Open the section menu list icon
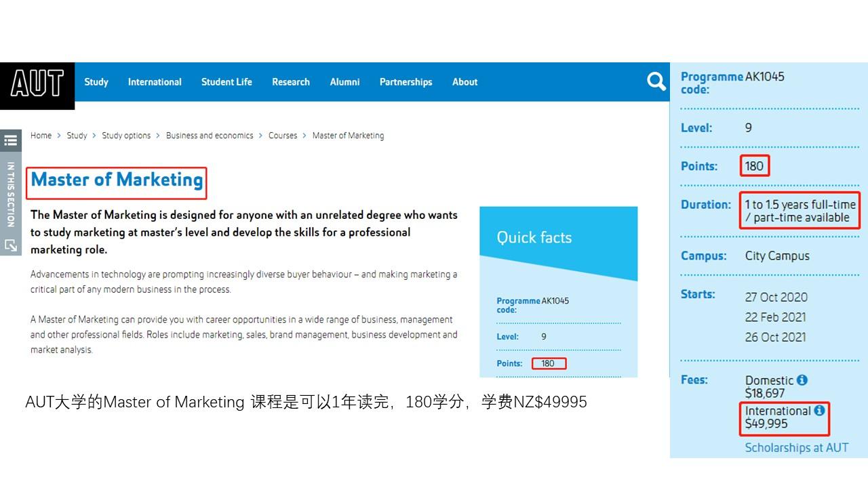This screenshot has height=488, width=868. click(10, 140)
